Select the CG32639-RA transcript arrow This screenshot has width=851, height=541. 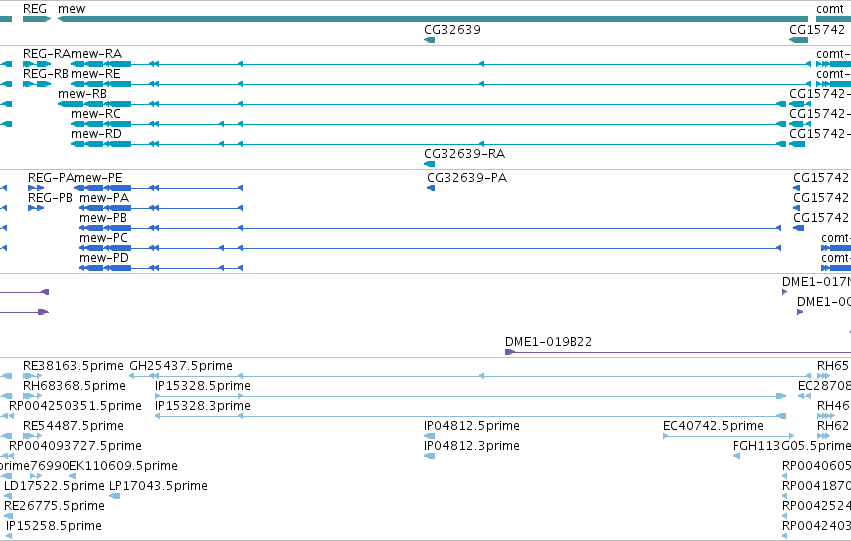429,164
